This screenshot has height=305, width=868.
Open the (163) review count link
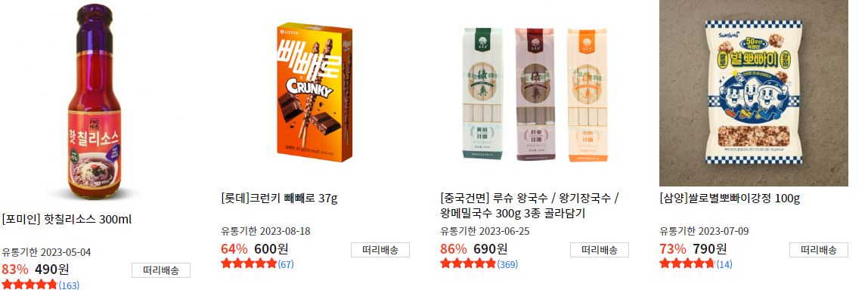[x=70, y=285]
